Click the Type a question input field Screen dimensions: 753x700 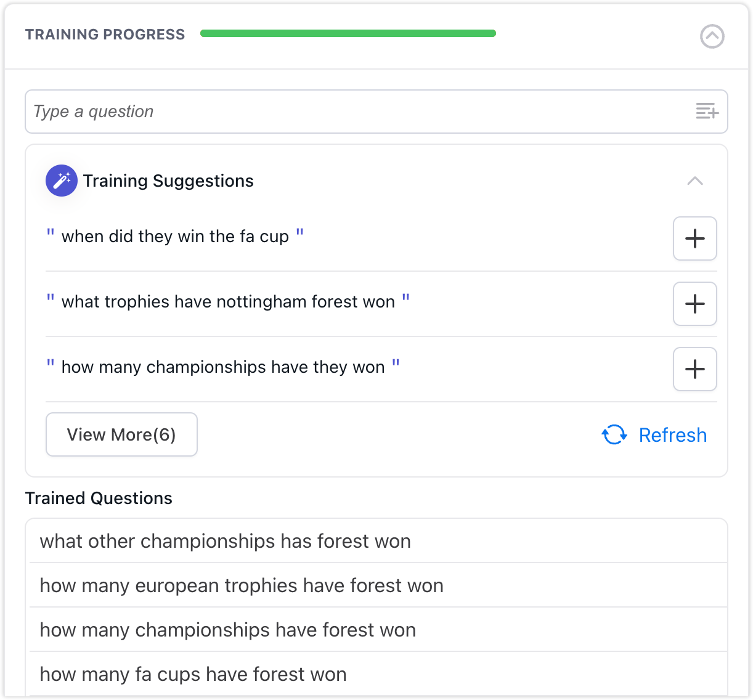357,112
